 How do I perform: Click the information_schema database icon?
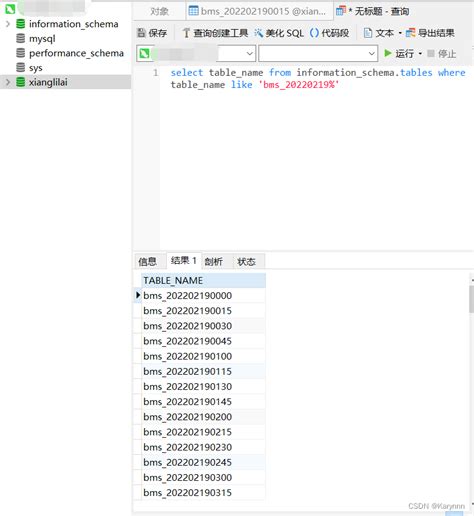coord(21,24)
